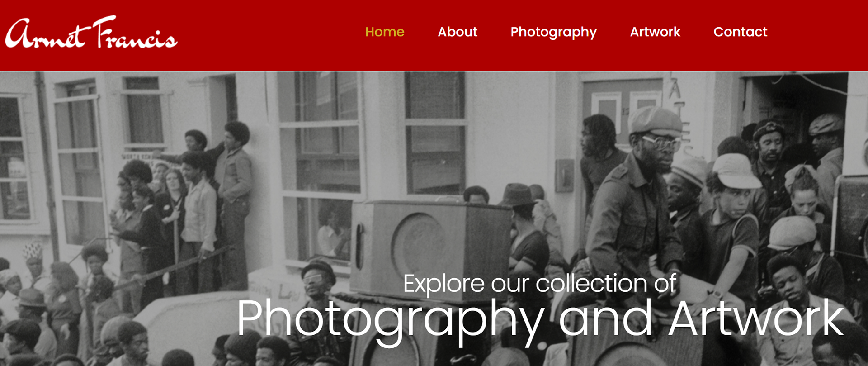Open the Photography menu item
The width and height of the screenshot is (868, 366).
pos(553,32)
